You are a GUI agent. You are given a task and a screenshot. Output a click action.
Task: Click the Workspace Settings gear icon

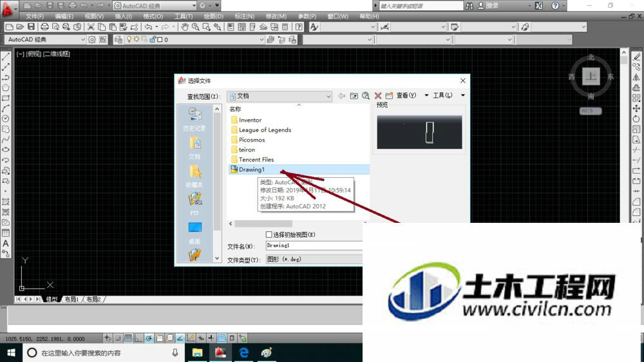(92, 39)
